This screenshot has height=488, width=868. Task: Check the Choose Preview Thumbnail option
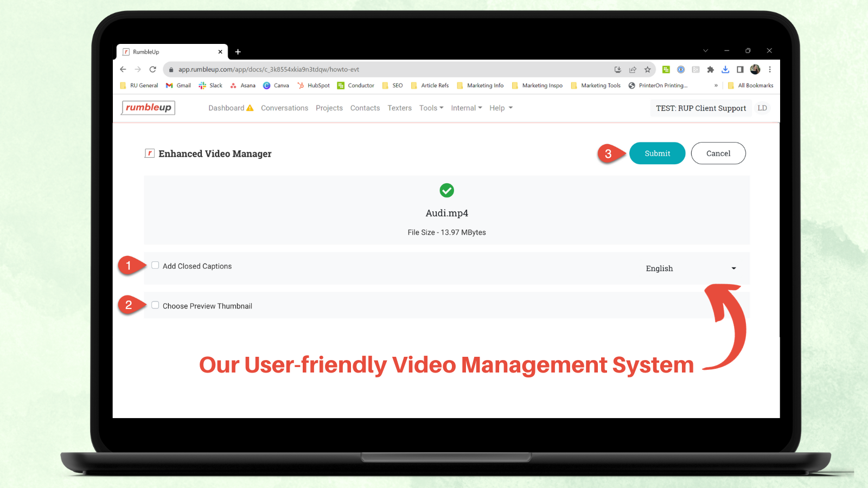click(155, 305)
